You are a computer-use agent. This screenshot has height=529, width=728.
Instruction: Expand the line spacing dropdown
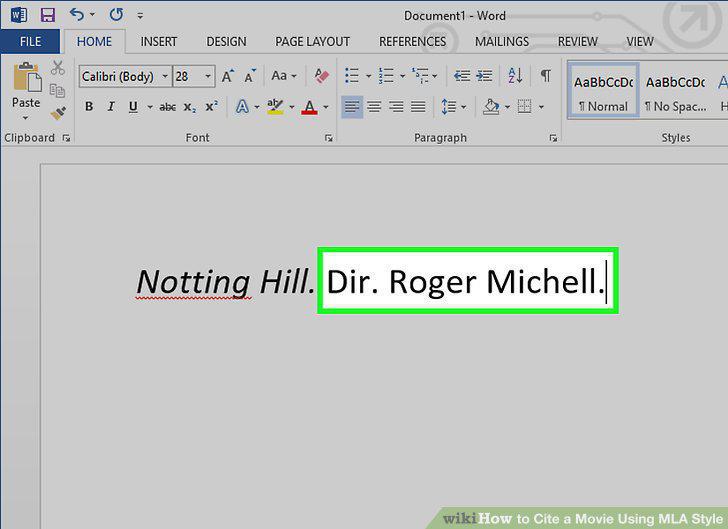463,107
